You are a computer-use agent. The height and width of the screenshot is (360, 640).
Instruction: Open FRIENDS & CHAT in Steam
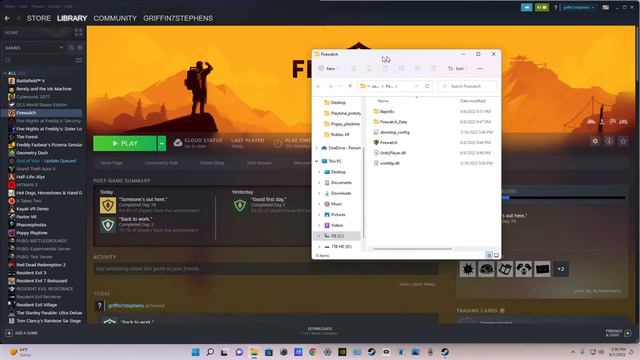pos(619,333)
